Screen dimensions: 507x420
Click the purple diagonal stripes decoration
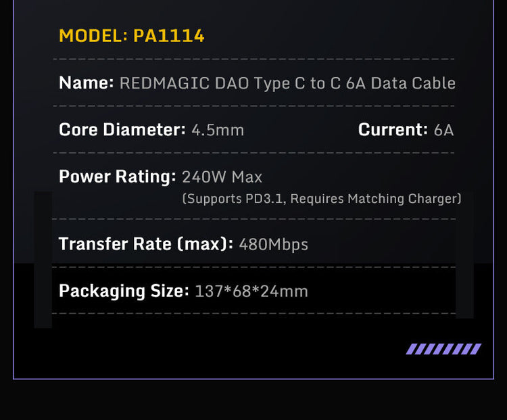pyautogui.click(x=443, y=349)
